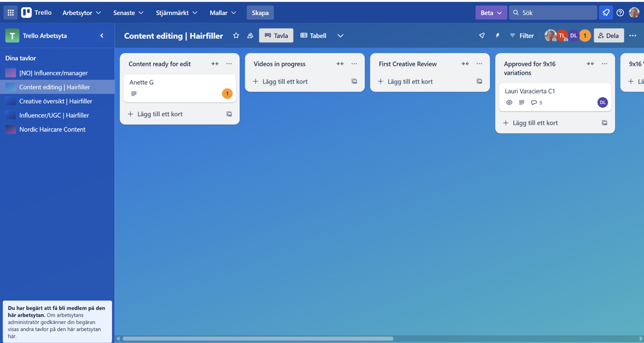The height and width of the screenshot is (343, 644).
Task: Star the Content editing board
Action: pos(236,35)
